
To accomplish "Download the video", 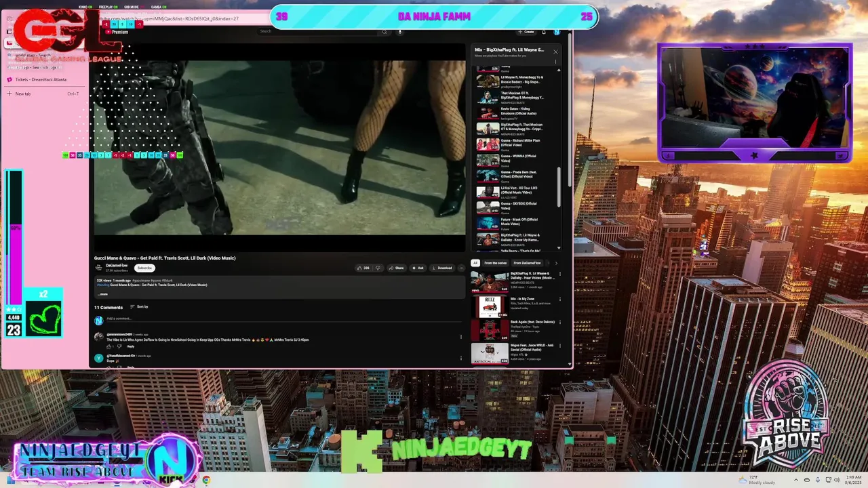I will (x=442, y=268).
